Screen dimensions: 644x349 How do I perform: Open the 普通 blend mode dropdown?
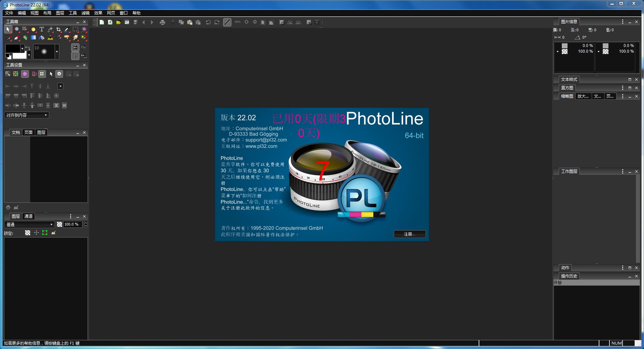(29, 224)
